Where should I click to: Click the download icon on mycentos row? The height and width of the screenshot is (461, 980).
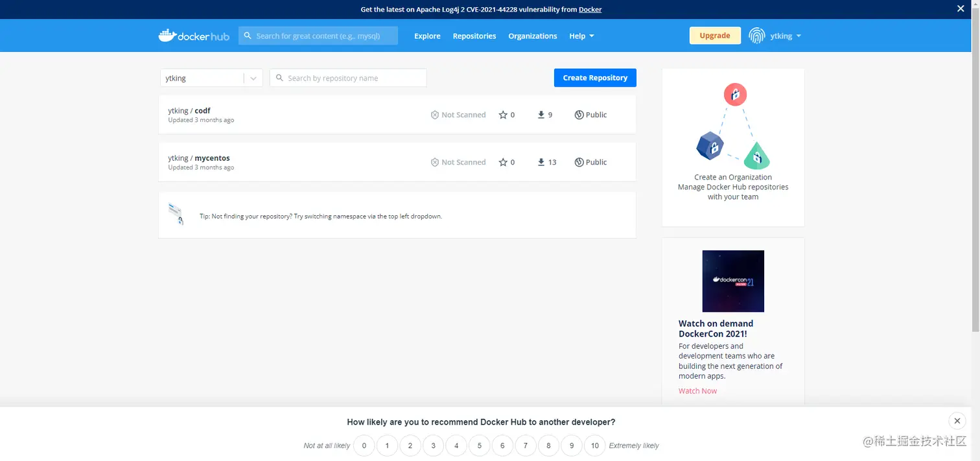click(541, 162)
